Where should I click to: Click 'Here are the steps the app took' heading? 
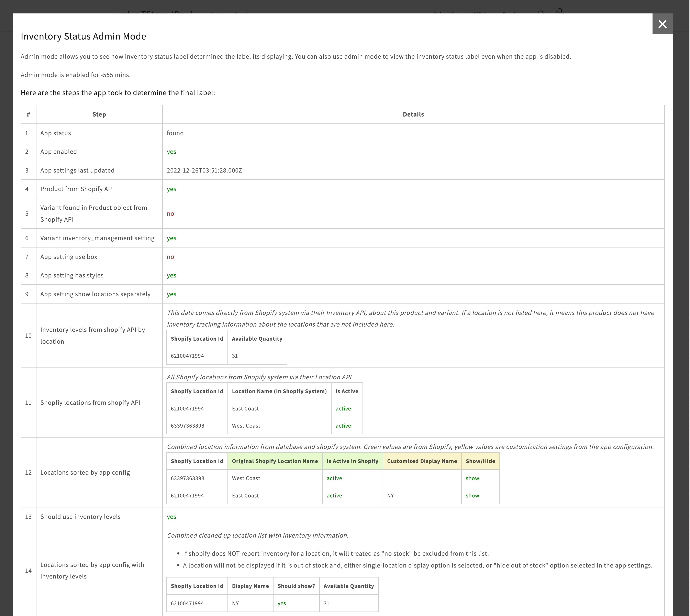(118, 93)
